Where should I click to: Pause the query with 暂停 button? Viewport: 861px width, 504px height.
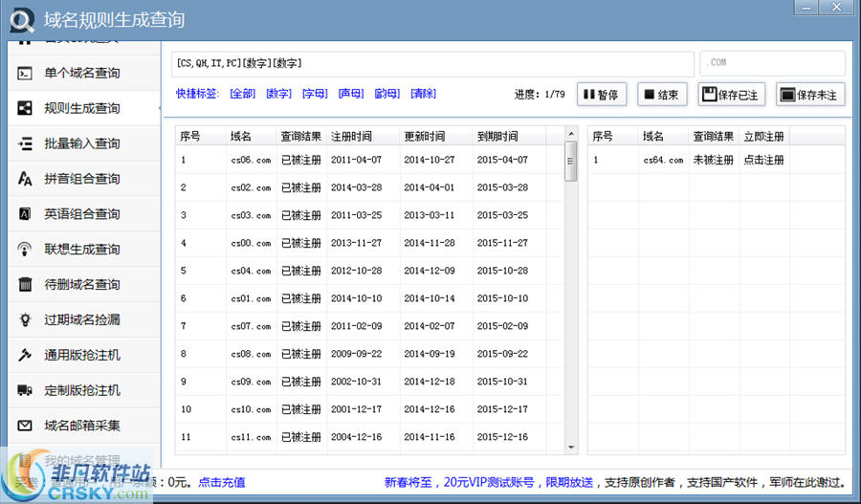pos(600,95)
